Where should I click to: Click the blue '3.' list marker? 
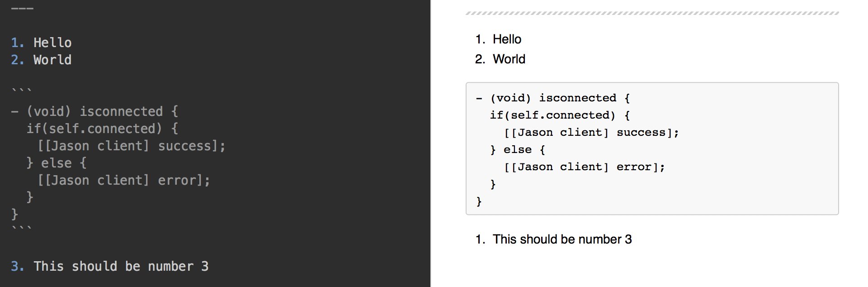tap(18, 266)
